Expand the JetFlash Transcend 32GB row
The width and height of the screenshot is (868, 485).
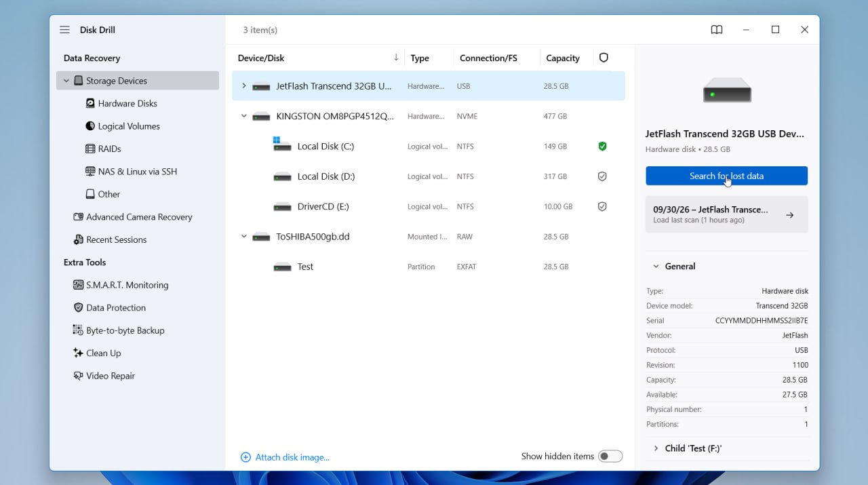coord(244,86)
